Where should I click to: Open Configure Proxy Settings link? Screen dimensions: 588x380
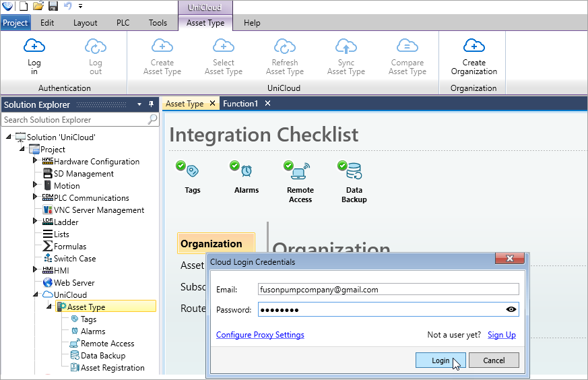click(260, 335)
